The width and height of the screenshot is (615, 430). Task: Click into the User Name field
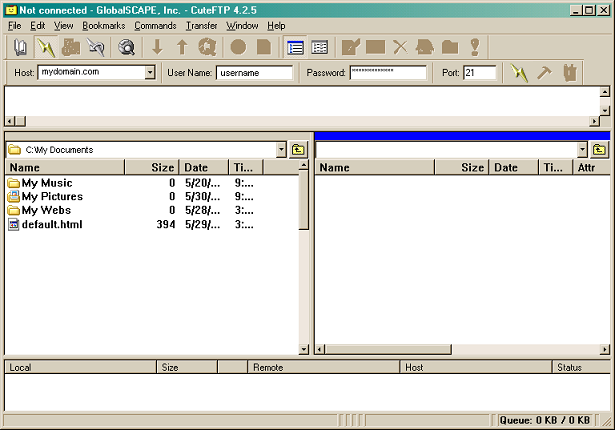point(254,73)
